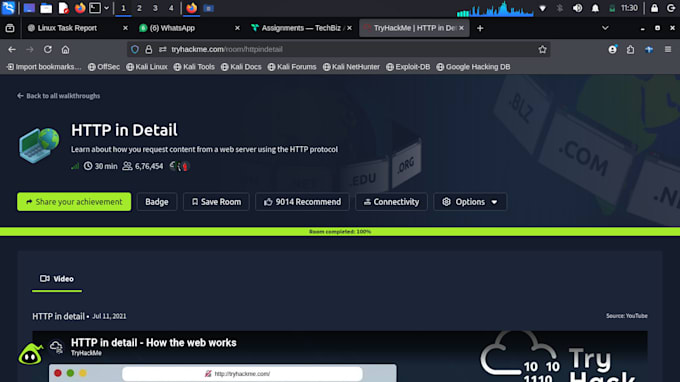Open the Firefox hamburger menu
This screenshot has height=382, width=680.
tap(668, 49)
